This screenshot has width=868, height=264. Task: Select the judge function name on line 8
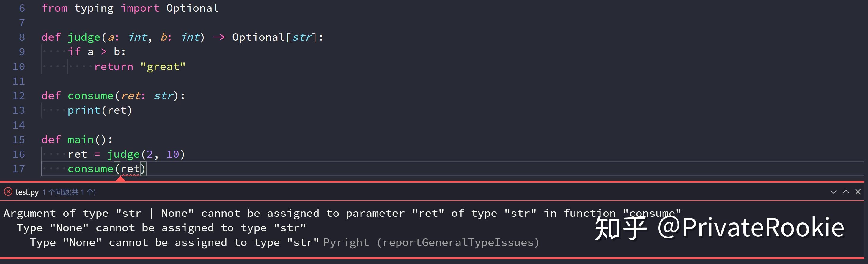pos(84,37)
